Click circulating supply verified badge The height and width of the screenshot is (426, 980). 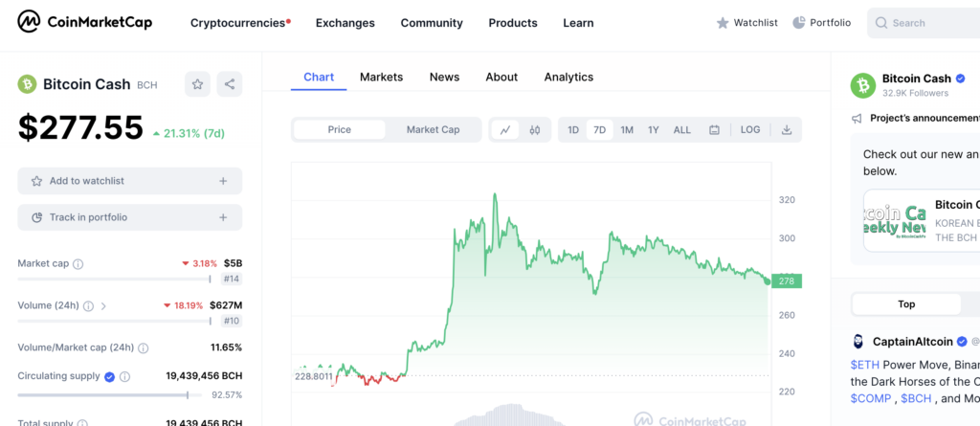tap(109, 376)
